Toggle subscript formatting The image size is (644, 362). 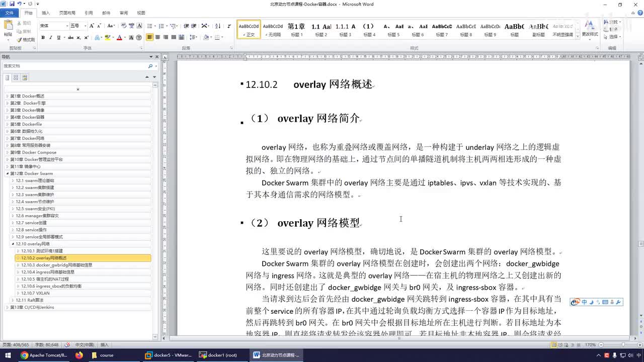(79, 37)
